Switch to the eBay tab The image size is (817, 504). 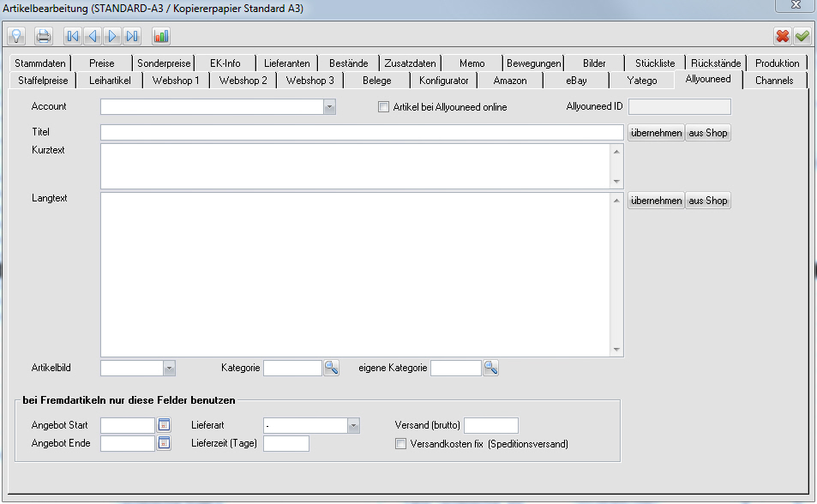click(577, 81)
